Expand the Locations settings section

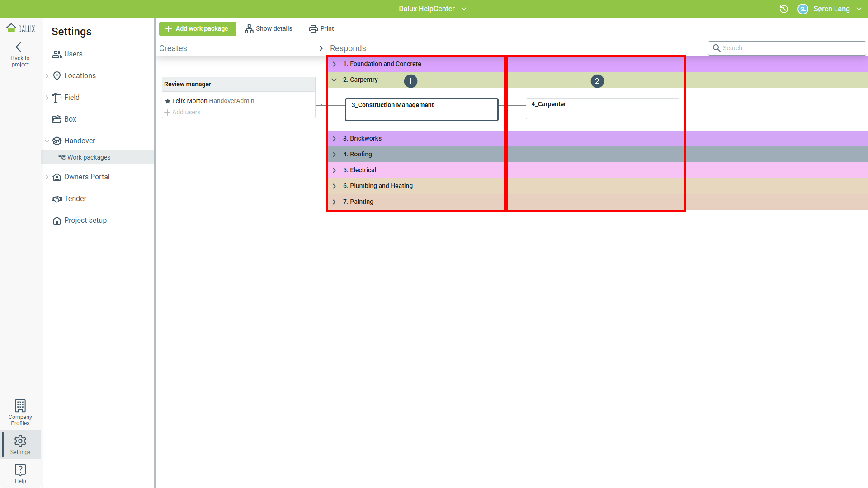click(47, 76)
